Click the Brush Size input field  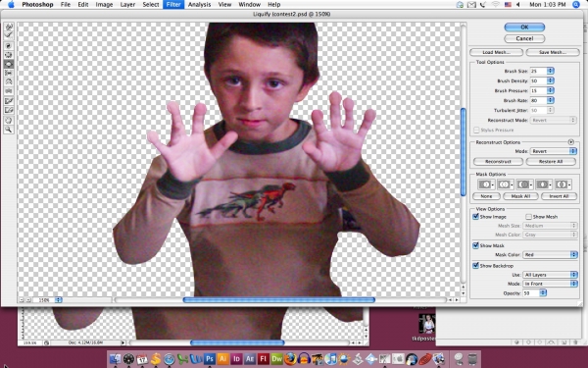click(x=538, y=71)
